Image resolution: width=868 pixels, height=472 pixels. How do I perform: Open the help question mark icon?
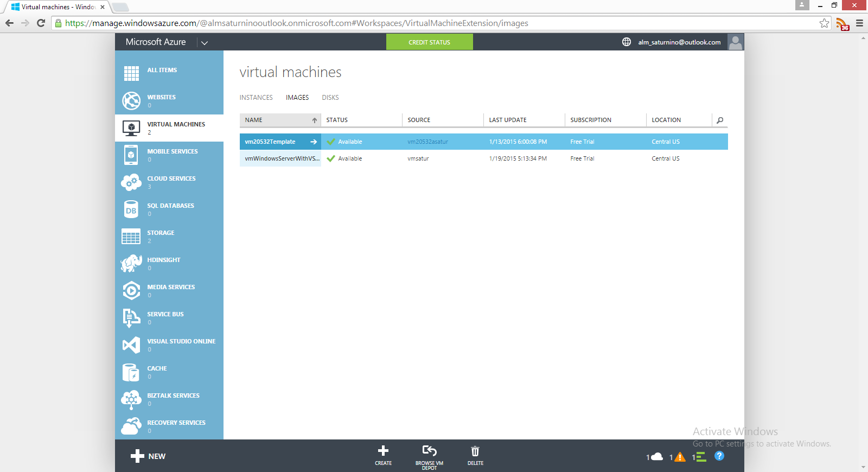[719, 456]
